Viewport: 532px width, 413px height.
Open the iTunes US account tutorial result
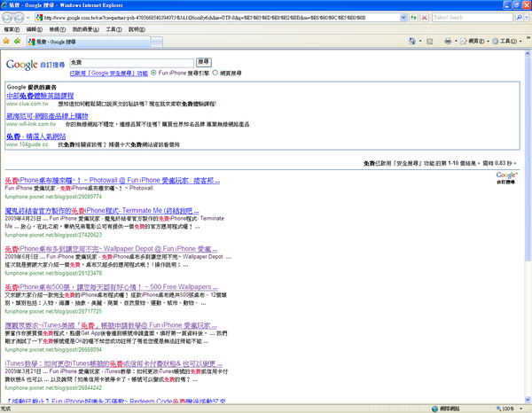pyautogui.click(x=111, y=325)
